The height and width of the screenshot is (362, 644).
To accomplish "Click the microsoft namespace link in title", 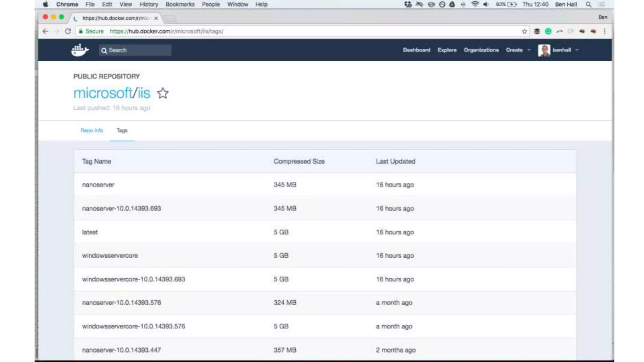I will [x=103, y=93].
